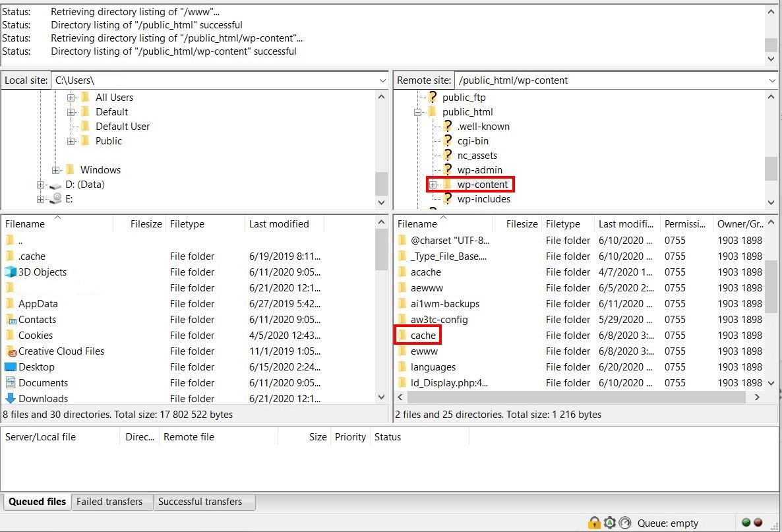Click the transfer type gear icon
782x532 pixels.
(x=610, y=523)
